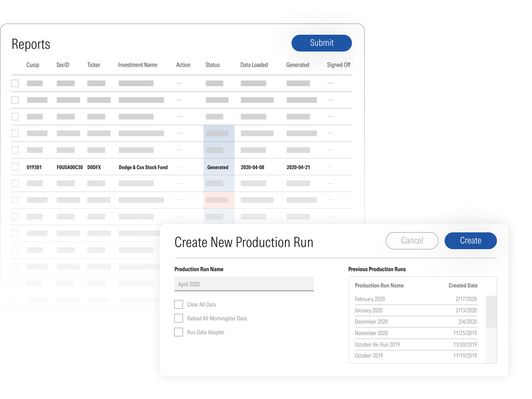Screen dimensions: 532x399
Task: Click the Submit button in Reports
Action: tap(321, 43)
